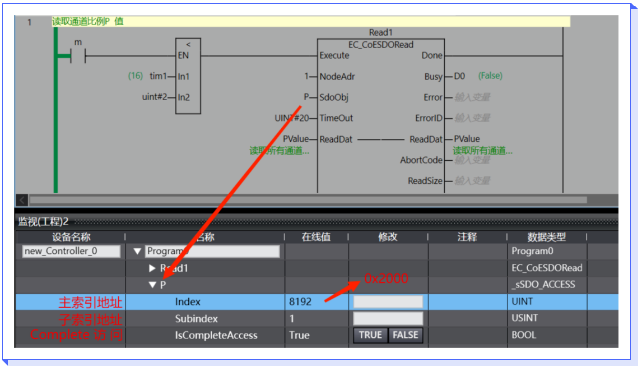This screenshot has height=367, width=638.
Task: Collapse the Program0 tree node triangle
Action: click(137, 251)
